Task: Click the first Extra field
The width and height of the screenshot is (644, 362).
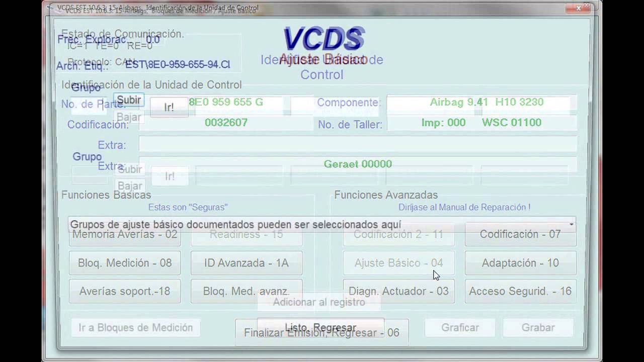Action: coord(358,144)
